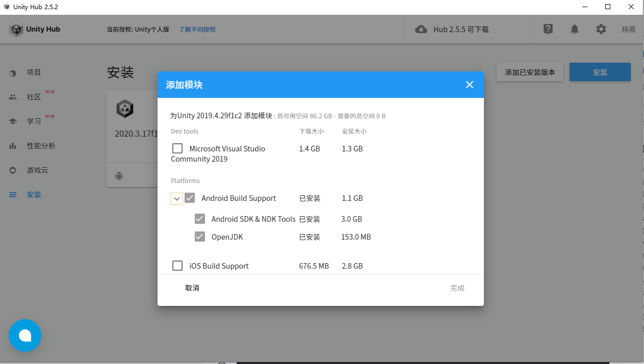Click 取消 button in dialog
The height and width of the screenshot is (364, 644).
(192, 288)
